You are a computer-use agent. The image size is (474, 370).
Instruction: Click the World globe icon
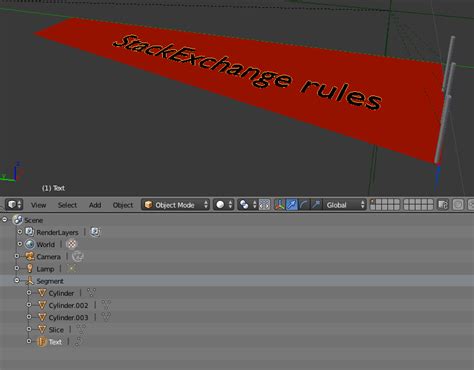pyautogui.click(x=30, y=244)
